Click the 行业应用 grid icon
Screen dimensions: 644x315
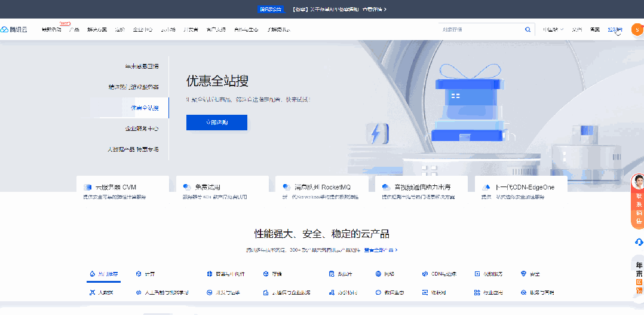tap(477, 293)
